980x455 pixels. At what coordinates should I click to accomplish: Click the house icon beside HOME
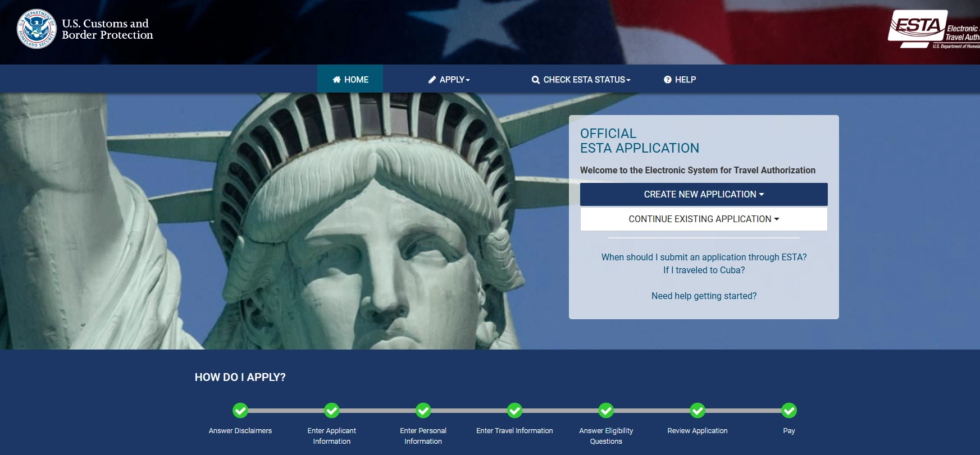pyautogui.click(x=336, y=80)
